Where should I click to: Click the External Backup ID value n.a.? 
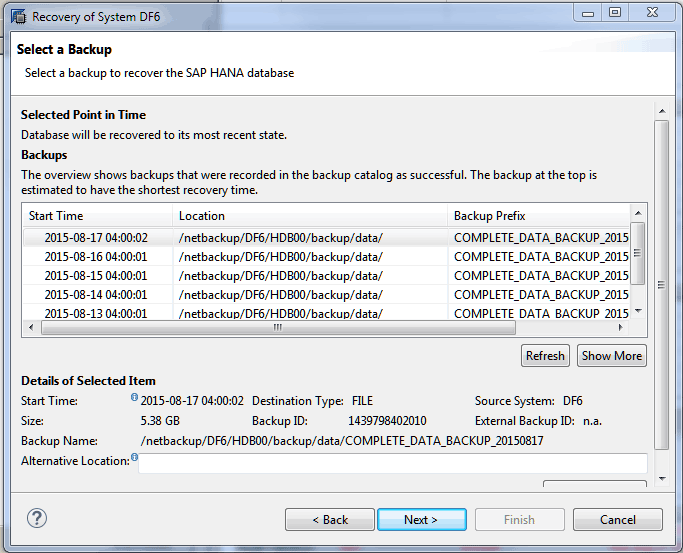point(592,421)
